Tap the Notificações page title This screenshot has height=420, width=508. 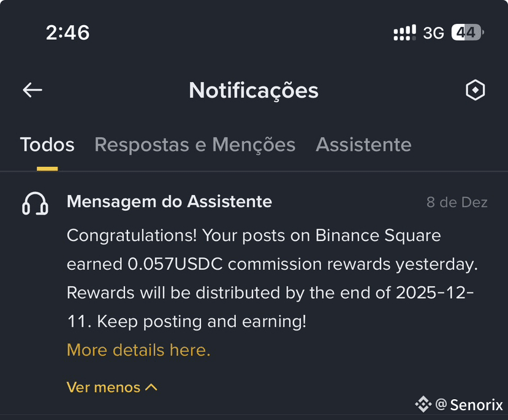[x=254, y=90]
